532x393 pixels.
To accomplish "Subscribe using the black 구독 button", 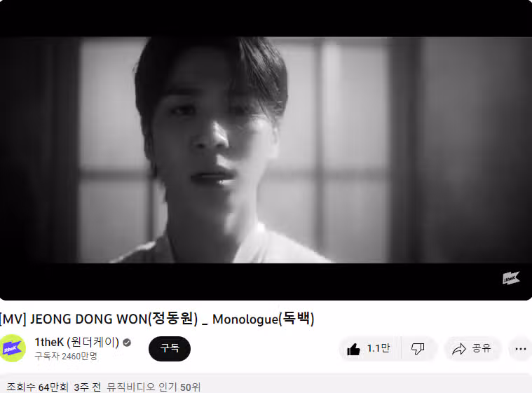I will click(x=170, y=349).
